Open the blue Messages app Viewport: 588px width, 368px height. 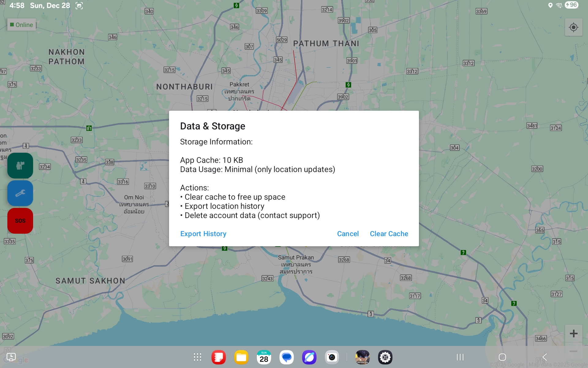point(287,357)
